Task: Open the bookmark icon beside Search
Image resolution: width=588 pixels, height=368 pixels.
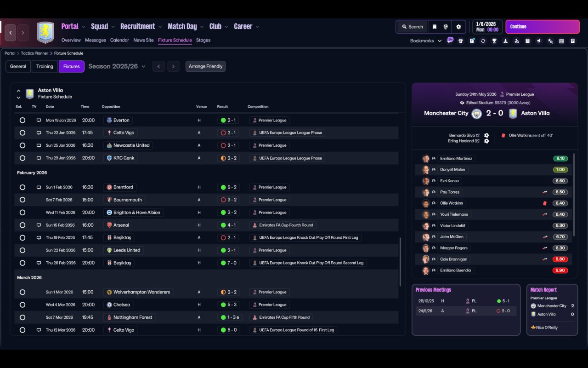Action: pyautogui.click(x=435, y=27)
